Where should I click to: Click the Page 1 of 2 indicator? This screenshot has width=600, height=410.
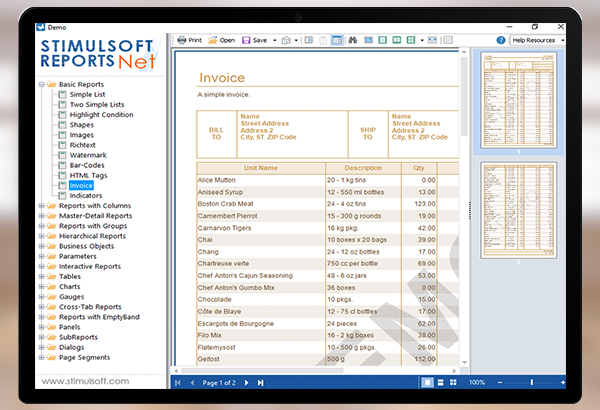point(219,382)
